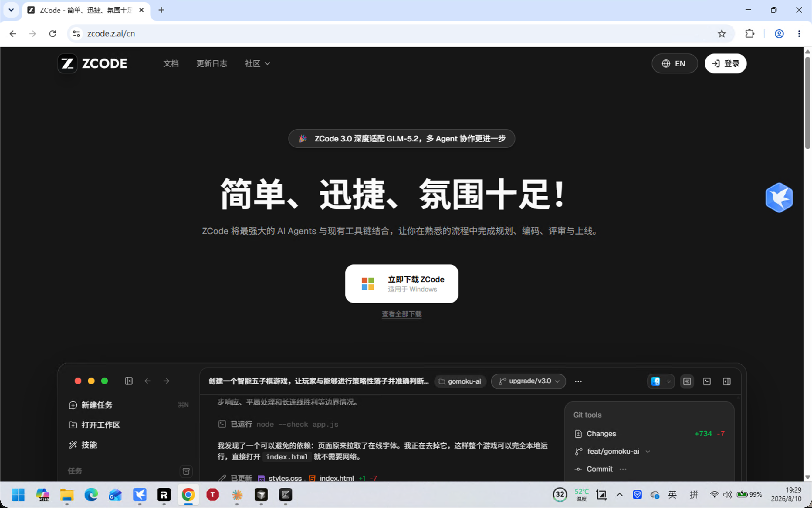The height and width of the screenshot is (508, 812).
Task: Click the red window dot in the preview
Action: (78, 381)
